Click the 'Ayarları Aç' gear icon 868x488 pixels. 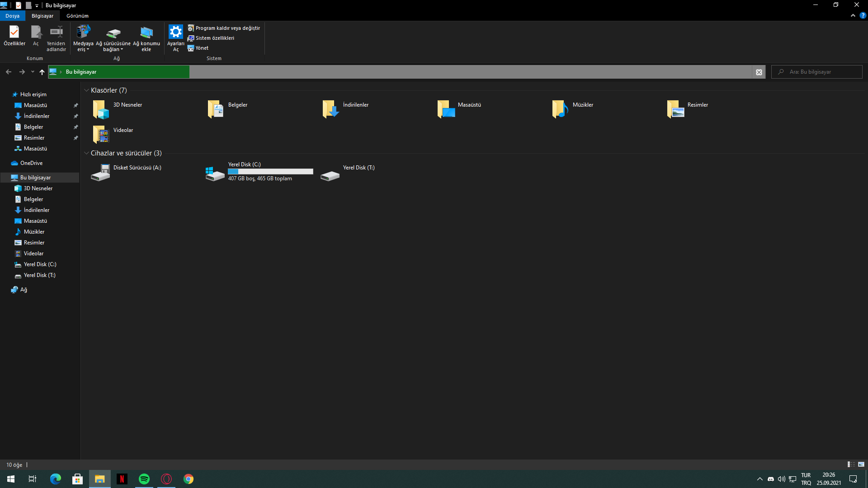175,33
